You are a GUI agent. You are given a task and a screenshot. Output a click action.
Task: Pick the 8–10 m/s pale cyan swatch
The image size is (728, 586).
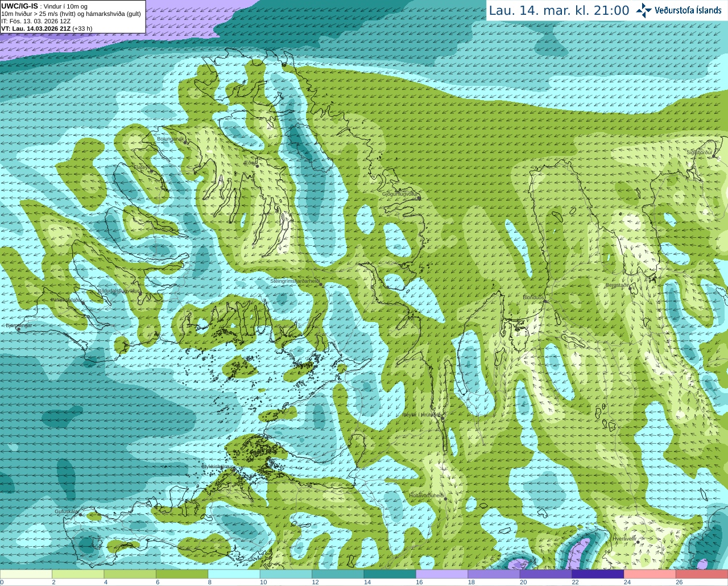(234, 574)
